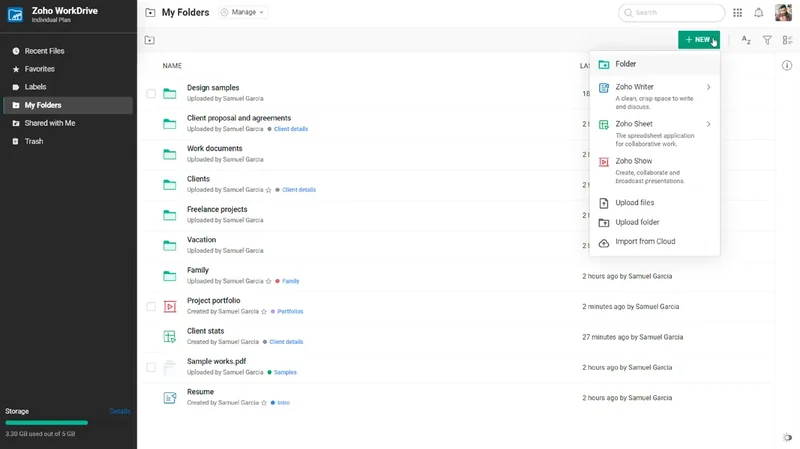Click the Vacation folder icon
The image size is (800, 449).
tap(169, 245)
